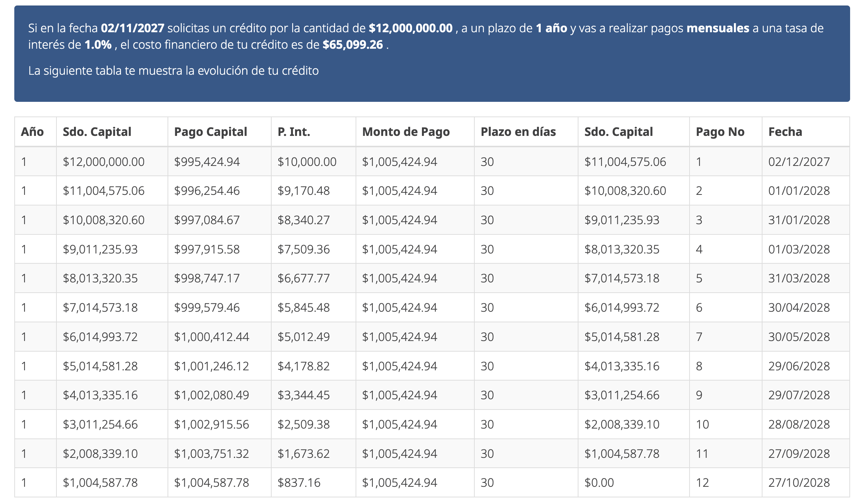Viewport: 860px width, 504px height.
Task: Click the date cell 01/03/2028
Action: (x=806, y=249)
